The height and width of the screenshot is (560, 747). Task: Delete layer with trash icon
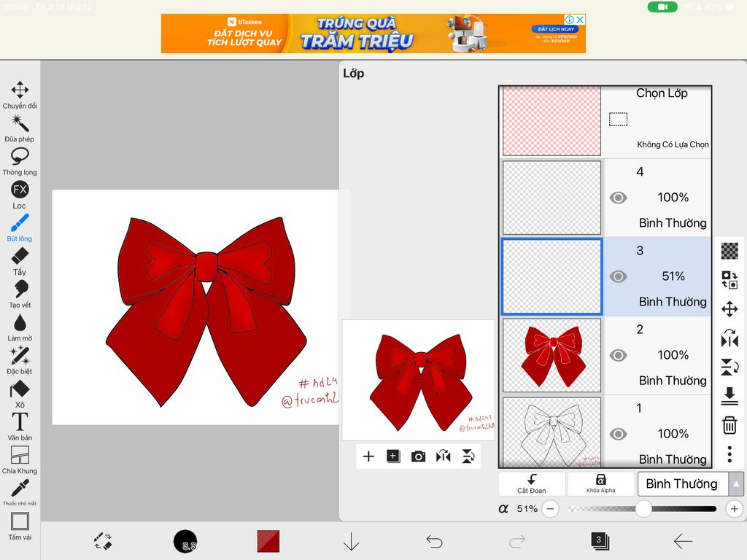pyautogui.click(x=729, y=425)
